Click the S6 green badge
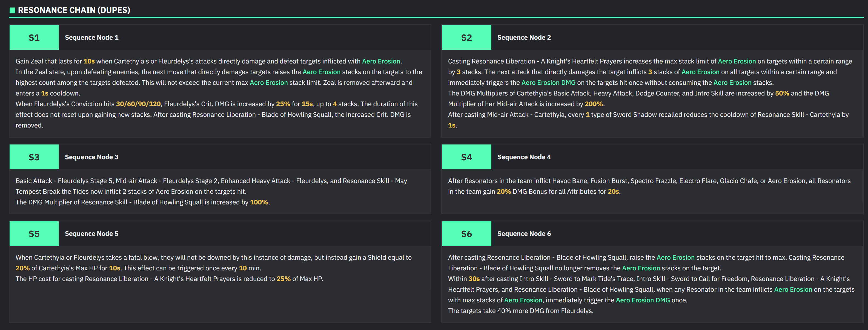 [466, 234]
